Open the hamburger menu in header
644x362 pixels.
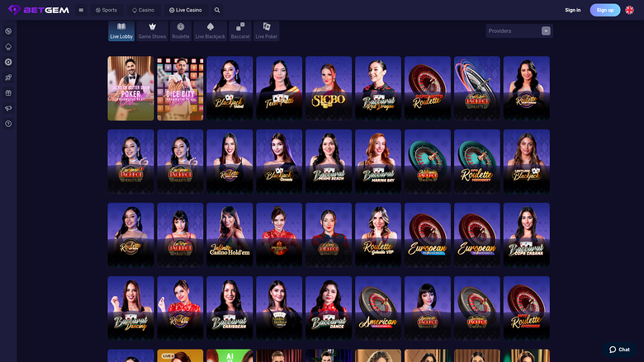pyautogui.click(x=81, y=10)
